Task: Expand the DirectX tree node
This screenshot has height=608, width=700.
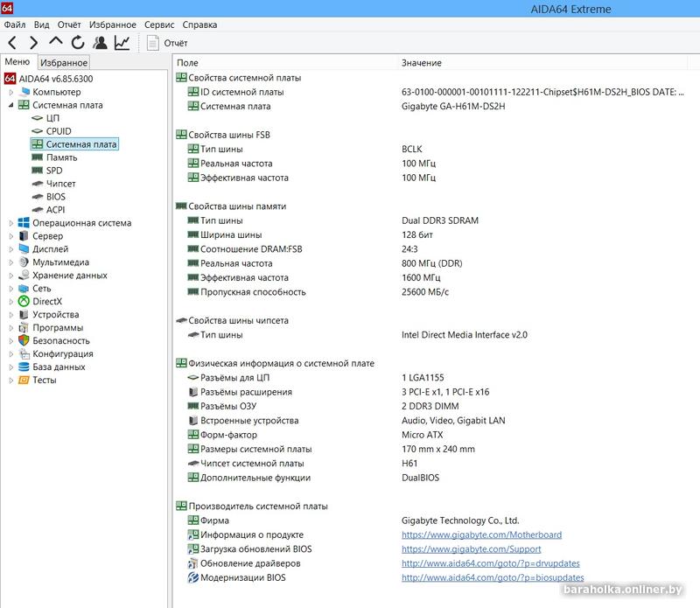Action: 11,301
